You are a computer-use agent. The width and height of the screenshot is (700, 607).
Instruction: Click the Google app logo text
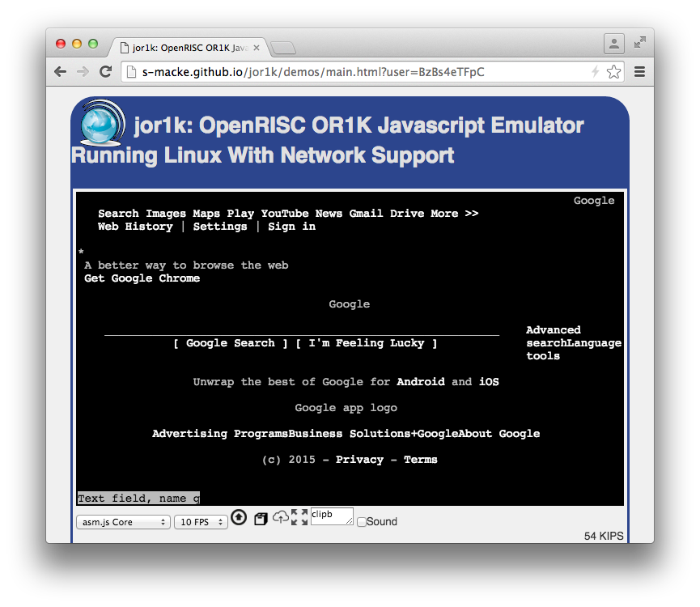[x=346, y=407]
